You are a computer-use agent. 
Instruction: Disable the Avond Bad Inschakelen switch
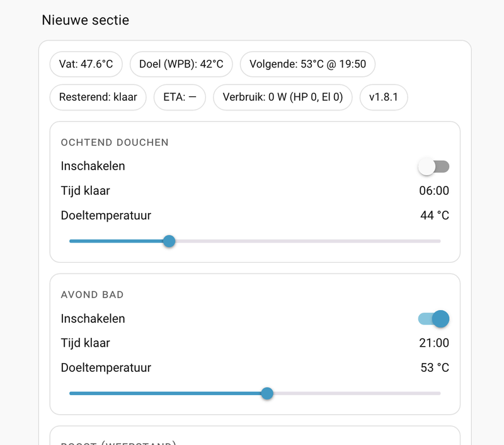tap(433, 319)
